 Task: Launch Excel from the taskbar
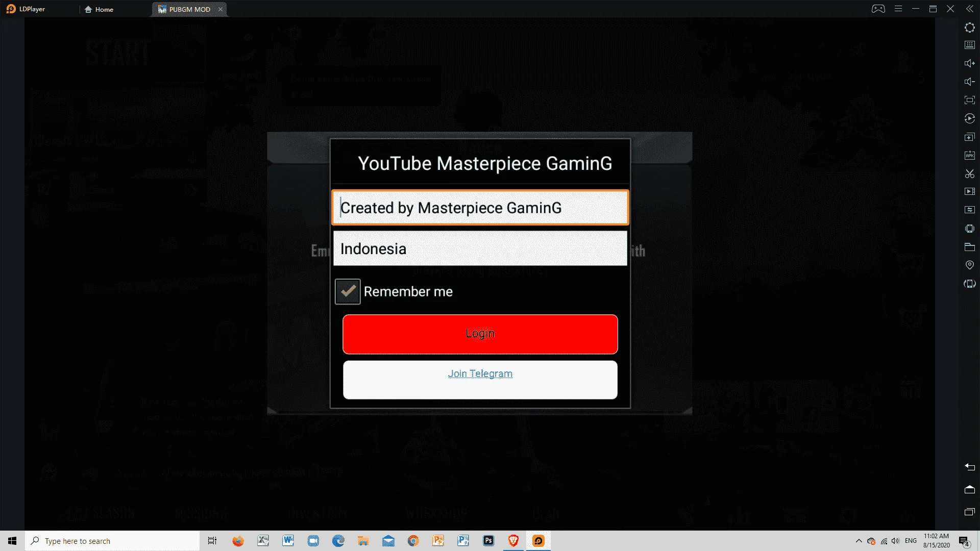click(x=263, y=541)
